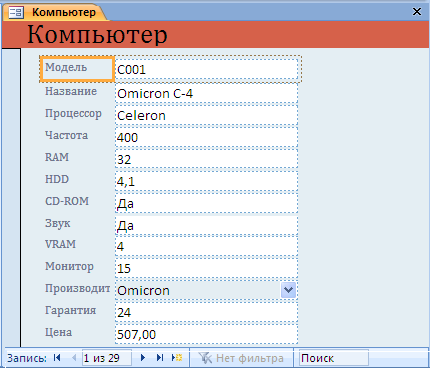Click the VRAM label
This screenshot has width=430, height=368.
pos(60,244)
